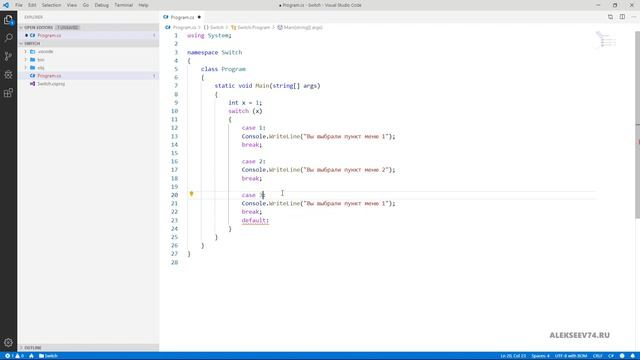Open the Extensions view
This screenshot has width=640, height=360.
pos(8,93)
